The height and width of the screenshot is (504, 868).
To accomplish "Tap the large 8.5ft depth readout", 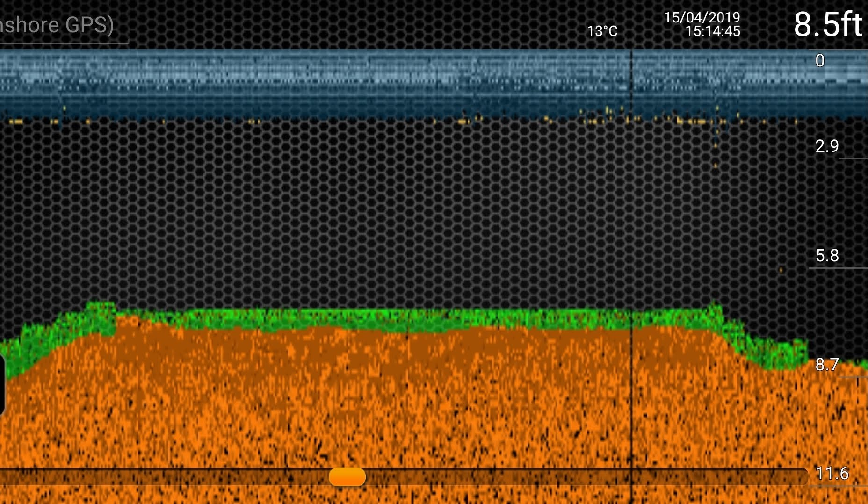I will (827, 24).
